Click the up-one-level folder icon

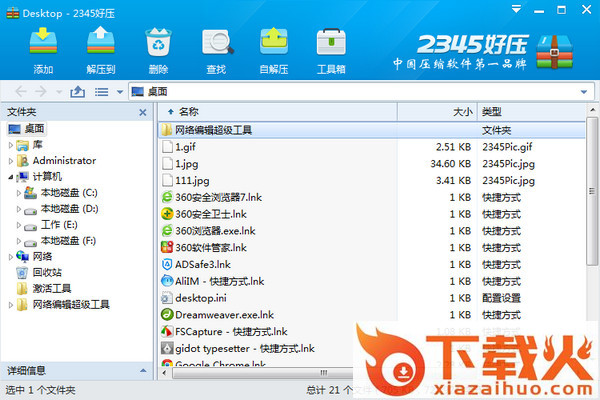[x=78, y=91]
